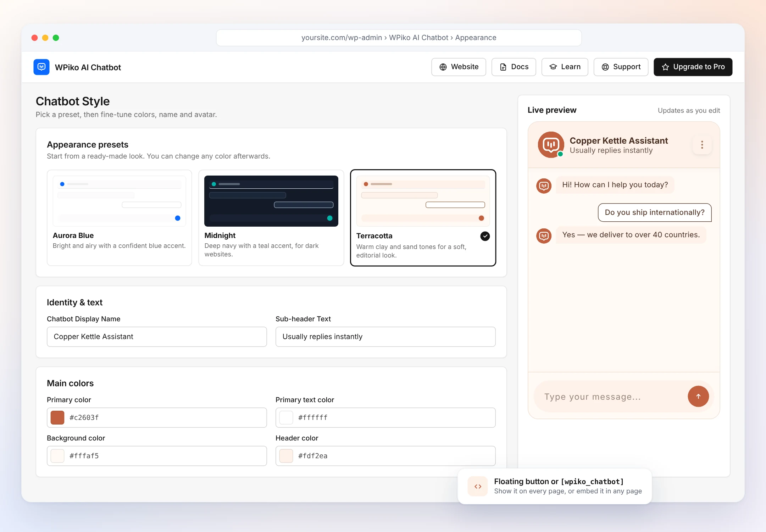Click the Background color hex value #fffaf5
Viewport: 766px width, 532px height.
click(x=84, y=456)
